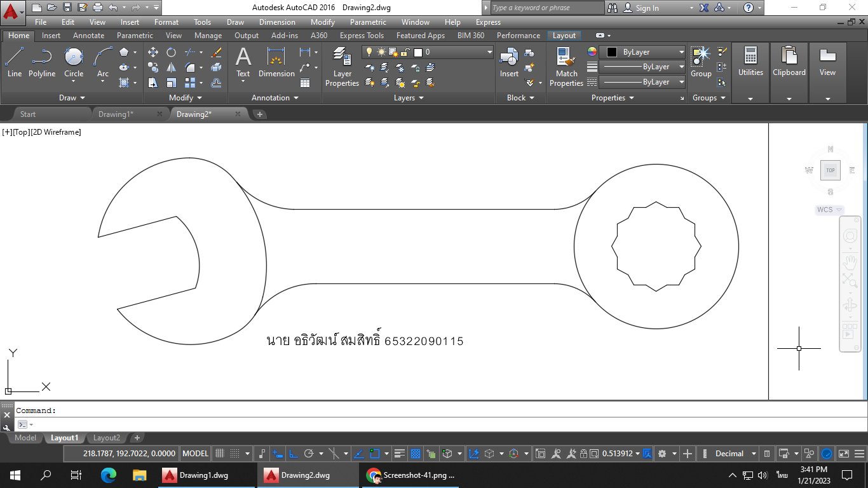
Task: Click the Plot printer icon in quick access toolbar
Action: point(98,8)
